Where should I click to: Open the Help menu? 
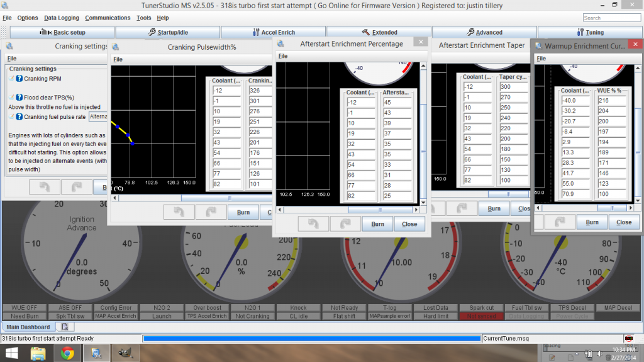tap(163, 18)
